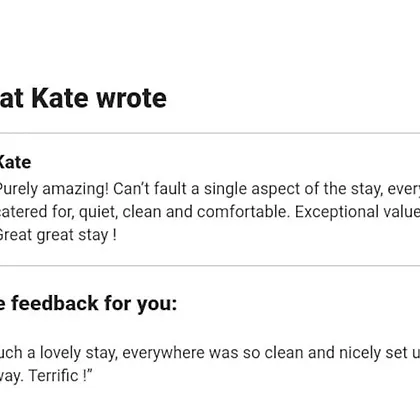Click the phrase "Purely amazing!"
The height and width of the screenshot is (420, 420).
(x=54, y=189)
